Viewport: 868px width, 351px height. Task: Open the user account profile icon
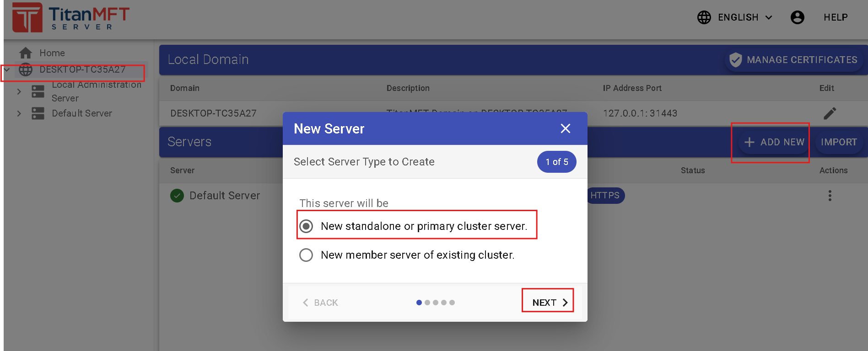(x=797, y=17)
